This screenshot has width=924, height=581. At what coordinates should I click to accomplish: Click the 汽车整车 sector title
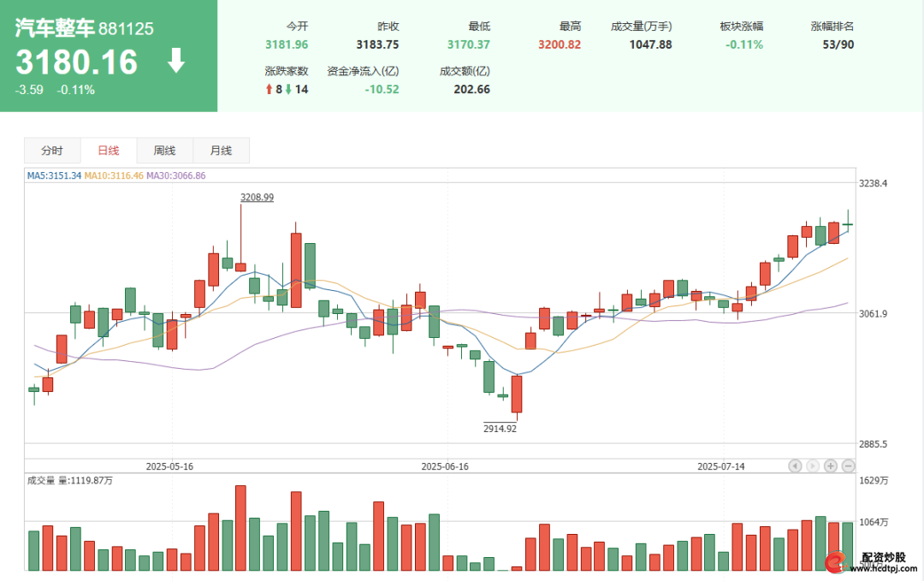55,27
